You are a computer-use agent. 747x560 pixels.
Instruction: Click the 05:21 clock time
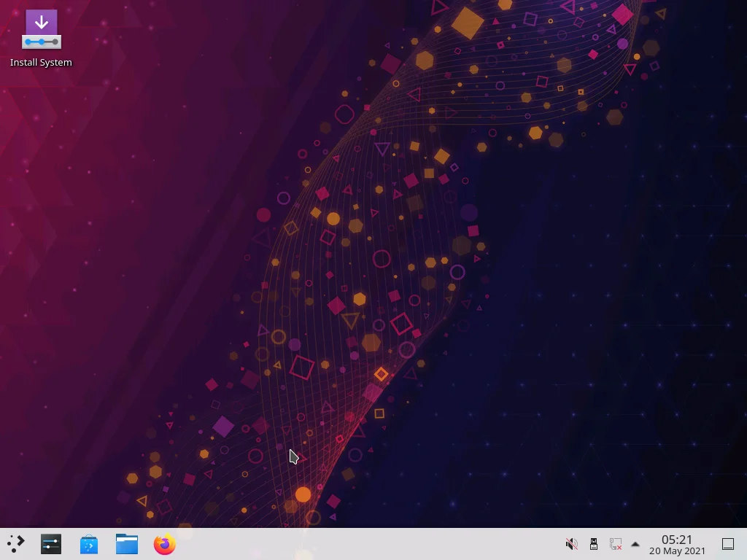676,540
